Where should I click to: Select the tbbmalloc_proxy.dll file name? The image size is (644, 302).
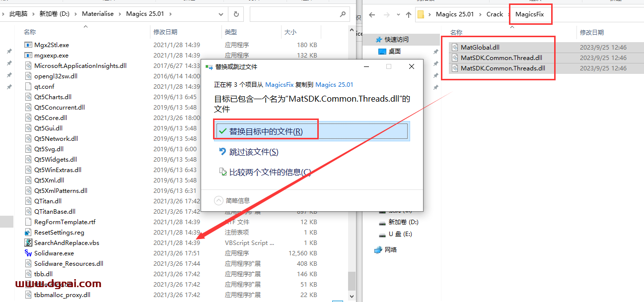62,295
